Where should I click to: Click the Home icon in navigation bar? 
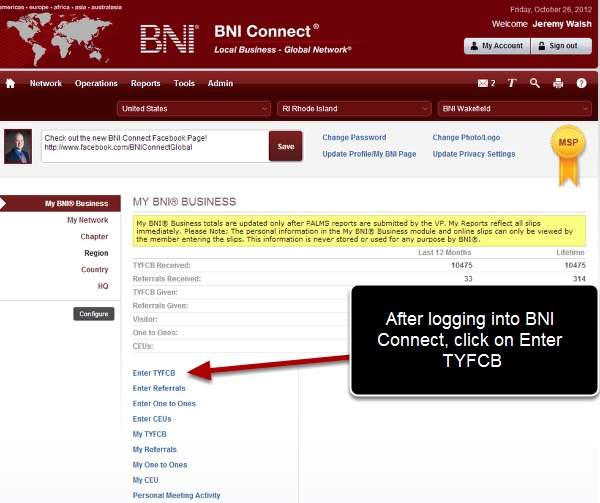tap(10, 84)
